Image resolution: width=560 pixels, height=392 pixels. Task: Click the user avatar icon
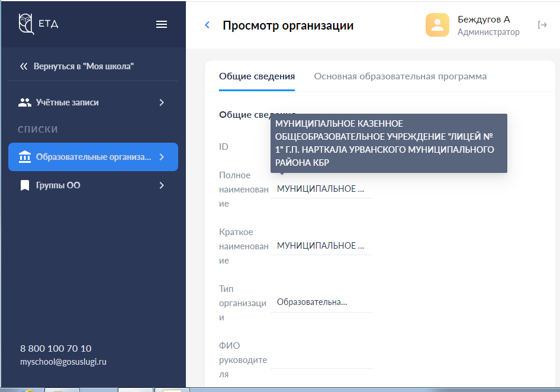coord(437,25)
